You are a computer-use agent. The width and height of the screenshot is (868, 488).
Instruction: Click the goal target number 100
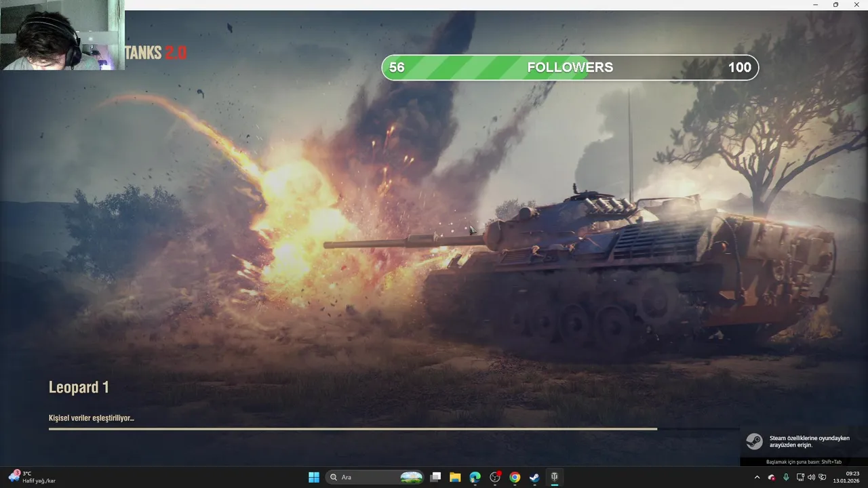[x=740, y=67]
